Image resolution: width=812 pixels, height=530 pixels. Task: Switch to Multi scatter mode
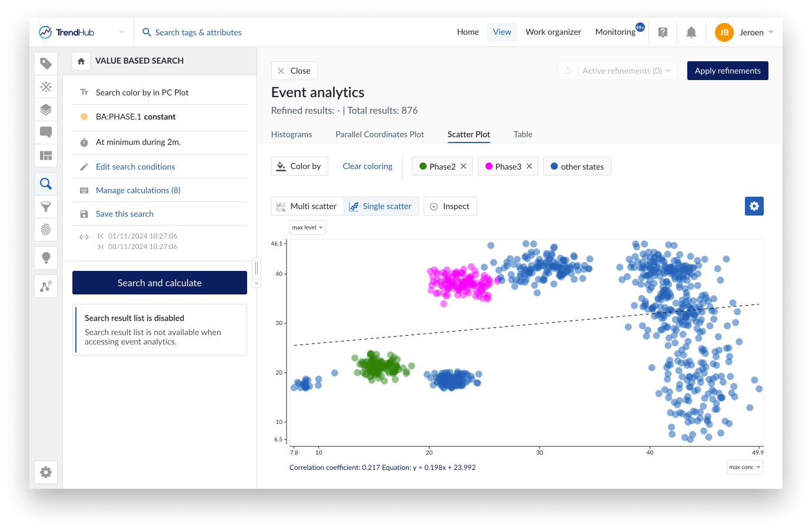pos(307,206)
